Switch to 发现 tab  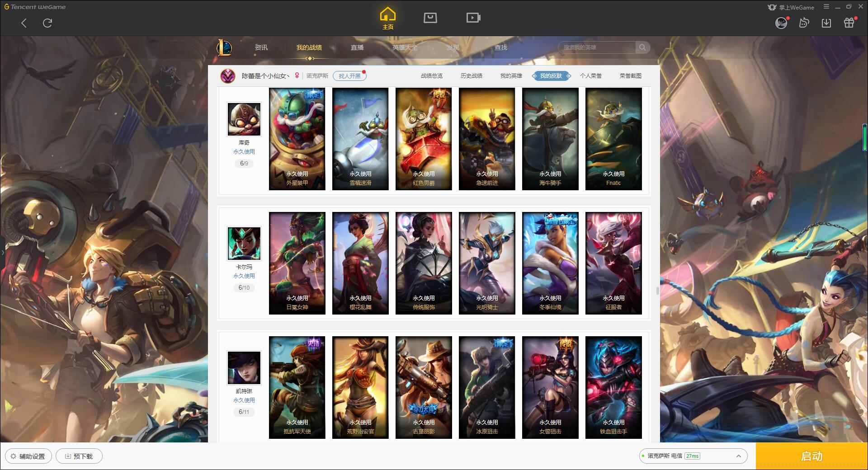click(453, 47)
